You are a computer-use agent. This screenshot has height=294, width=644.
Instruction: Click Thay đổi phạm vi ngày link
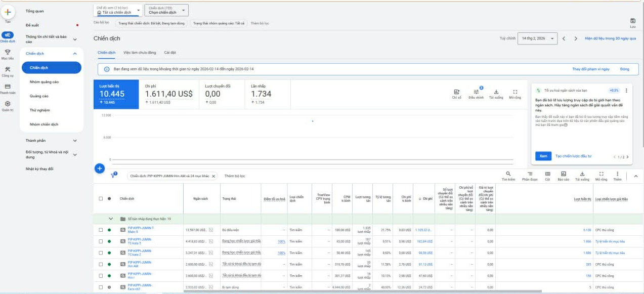[x=591, y=69]
